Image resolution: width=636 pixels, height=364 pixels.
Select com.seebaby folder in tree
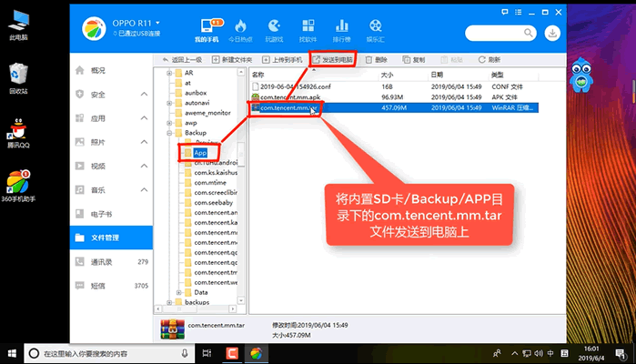click(x=213, y=203)
